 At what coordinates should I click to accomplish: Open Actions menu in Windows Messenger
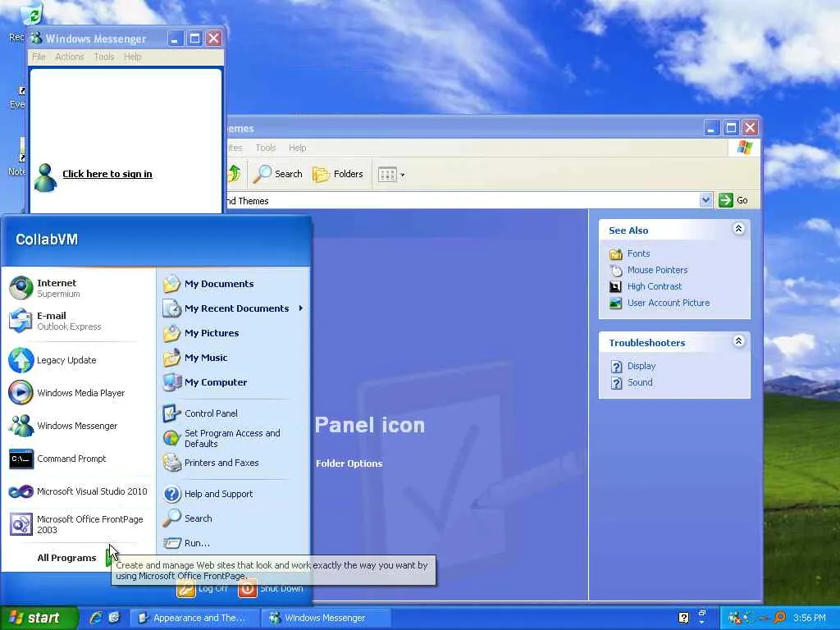point(69,57)
